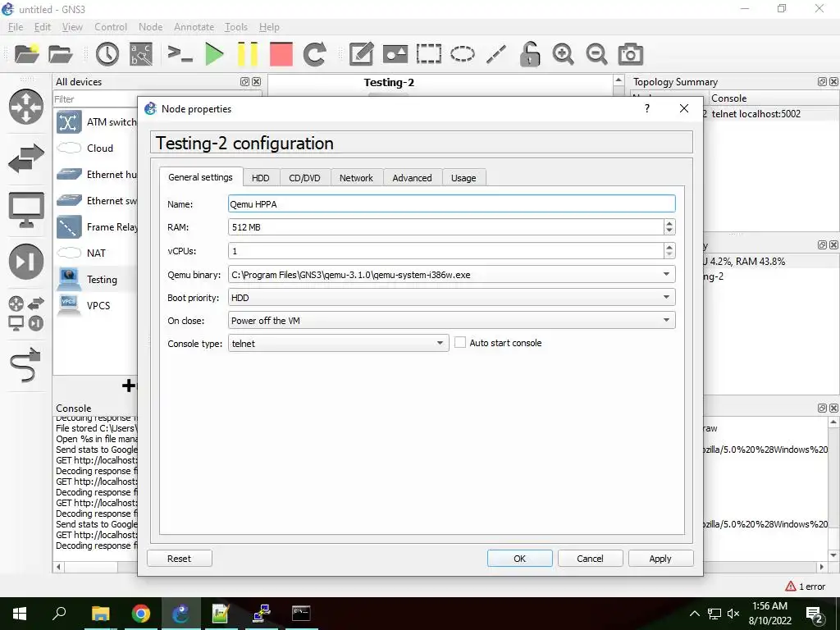
Task: Browse routers in the device sidebar
Action: pos(25,107)
